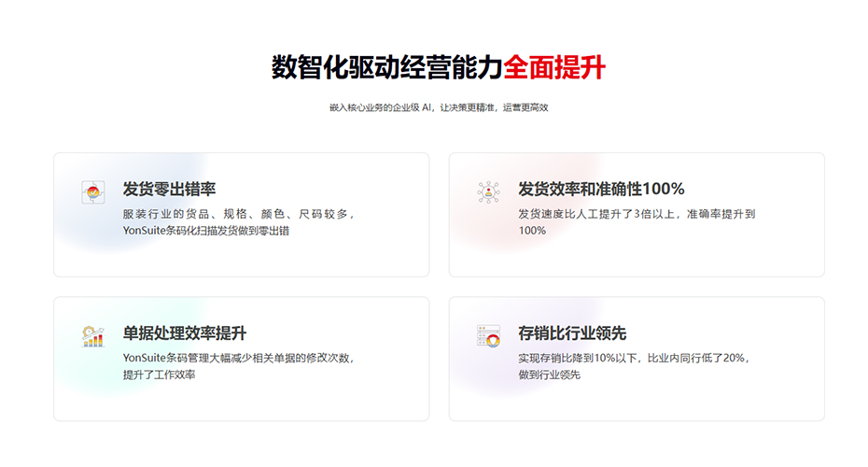Click the bar chart icon beside 单据处理效率提升

[93, 336]
